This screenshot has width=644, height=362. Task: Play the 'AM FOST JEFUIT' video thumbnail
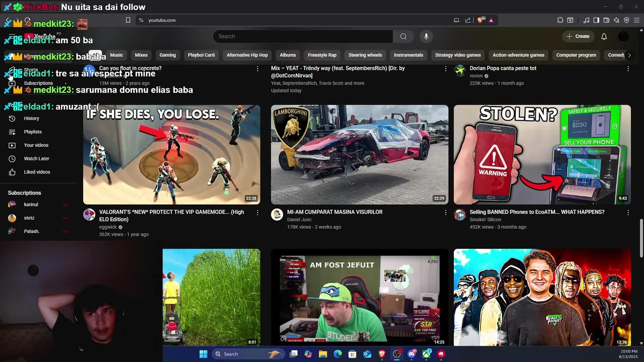coord(360,298)
